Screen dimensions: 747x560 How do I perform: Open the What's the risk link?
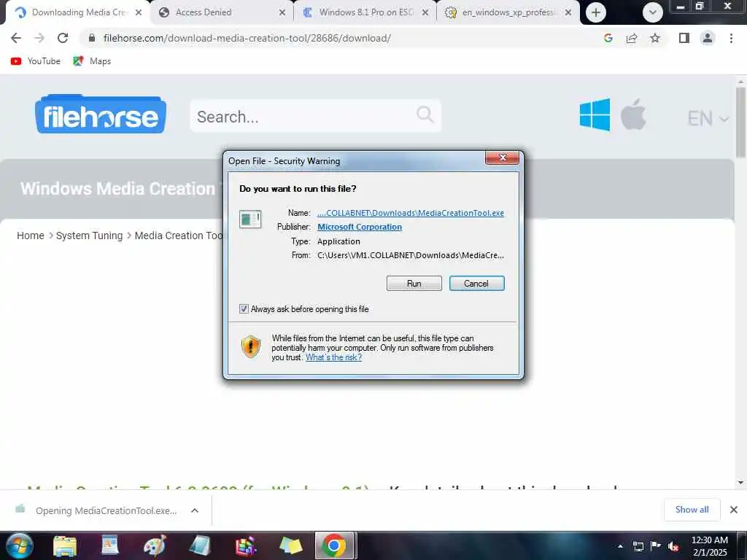click(x=333, y=357)
